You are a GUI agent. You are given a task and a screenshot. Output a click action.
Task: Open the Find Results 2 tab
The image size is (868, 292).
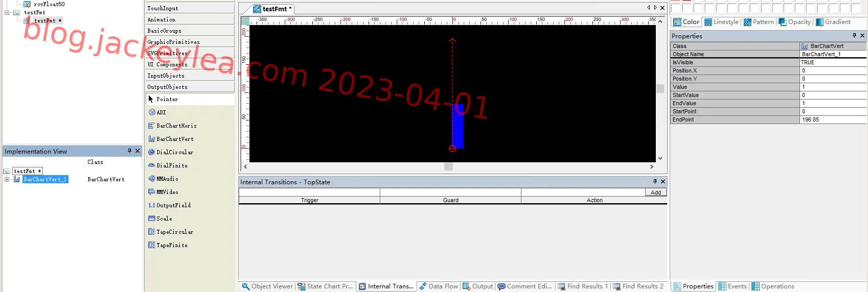click(638, 286)
